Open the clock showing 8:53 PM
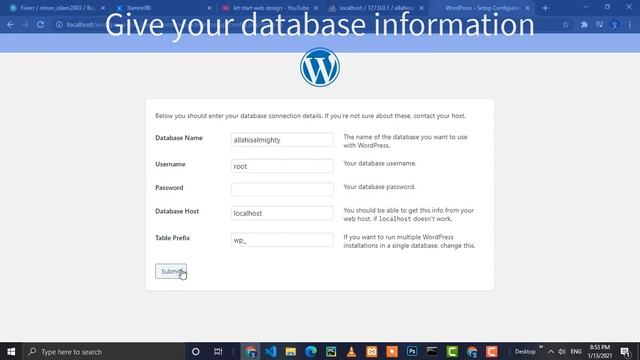 (600, 351)
